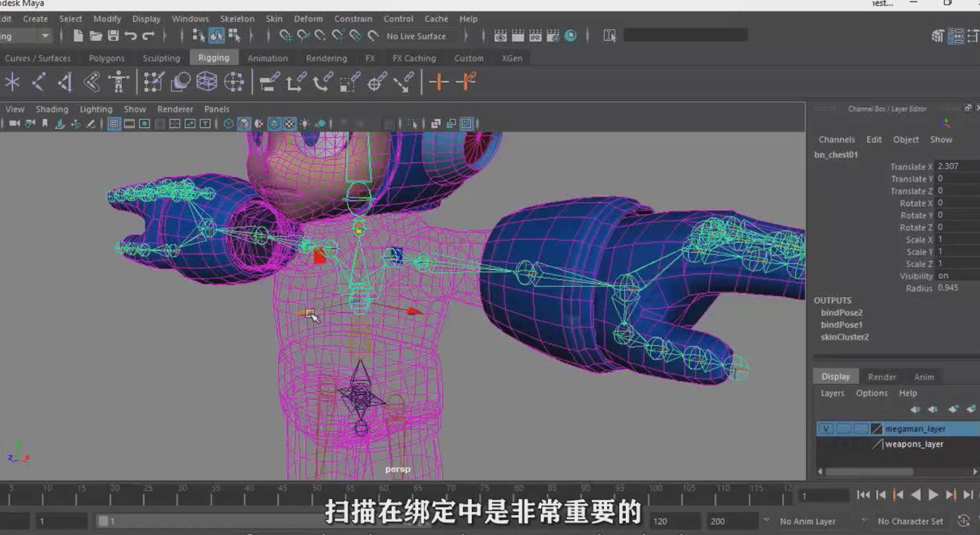Open the Skin menu
The width and height of the screenshot is (980, 535).
pyautogui.click(x=274, y=19)
